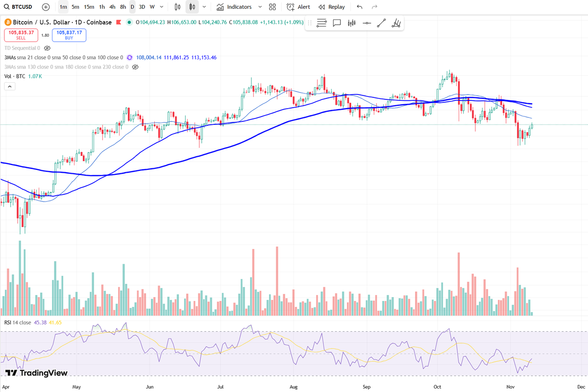The height and width of the screenshot is (392, 588).
Task: Click the redo arrow
Action: (375, 7)
